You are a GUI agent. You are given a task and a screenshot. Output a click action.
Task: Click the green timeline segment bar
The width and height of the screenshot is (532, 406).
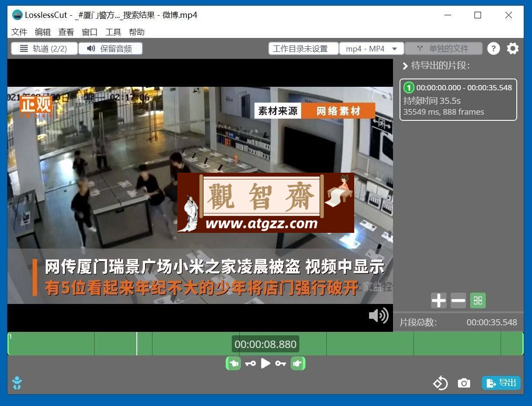[x=265, y=344]
